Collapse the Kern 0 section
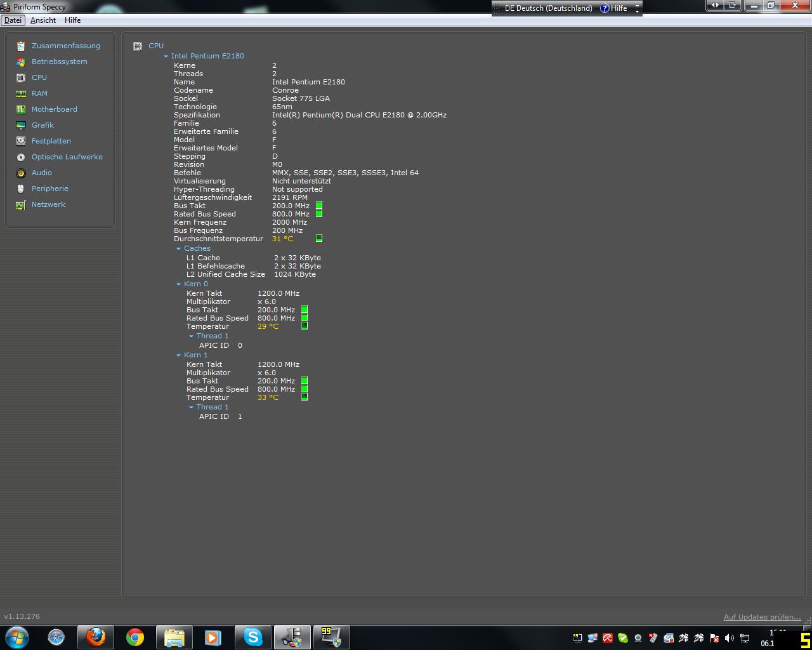 pyautogui.click(x=178, y=284)
